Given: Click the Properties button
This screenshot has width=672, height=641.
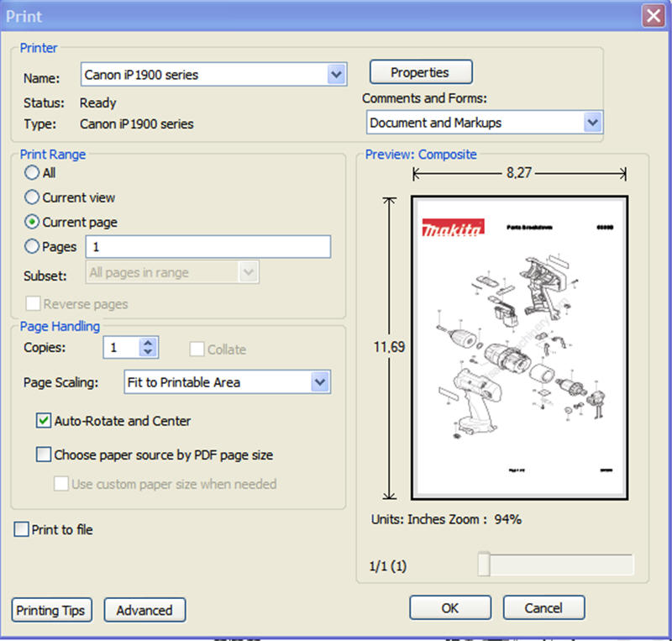Looking at the screenshot, I should [420, 72].
